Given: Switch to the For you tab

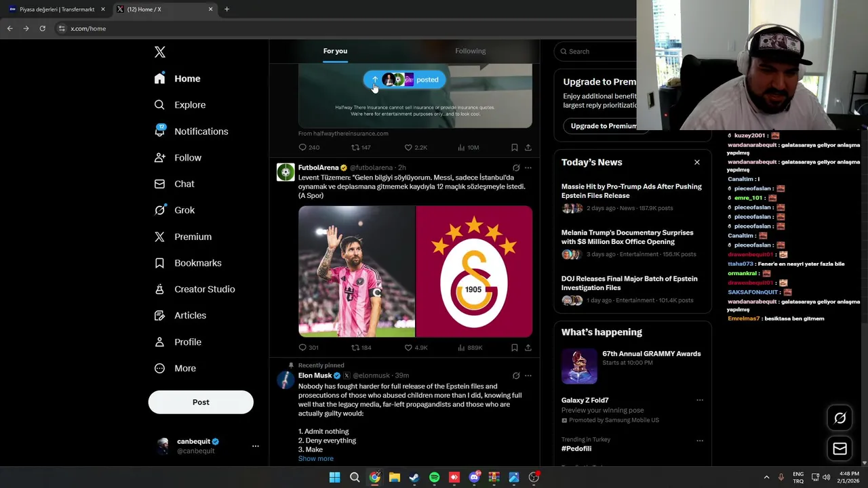Looking at the screenshot, I should (x=335, y=51).
